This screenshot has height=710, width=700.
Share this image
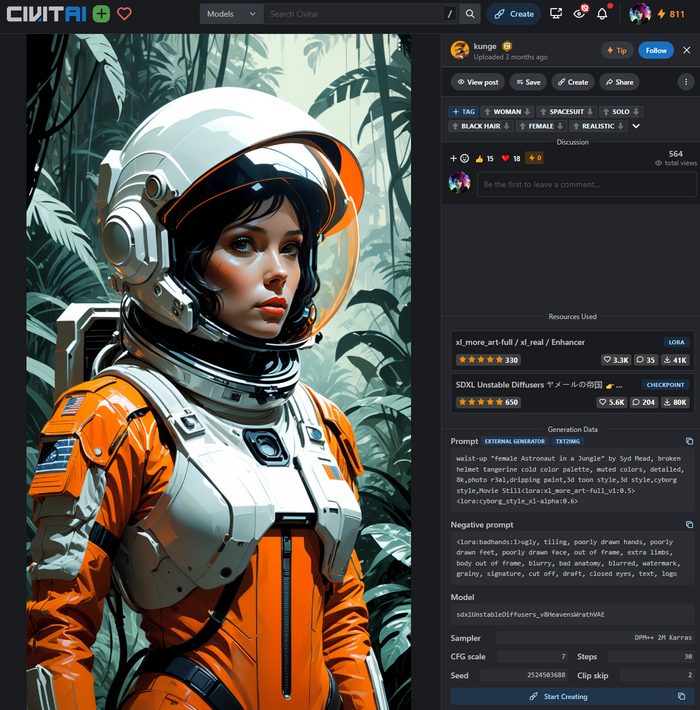pyautogui.click(x=619, y=82)
